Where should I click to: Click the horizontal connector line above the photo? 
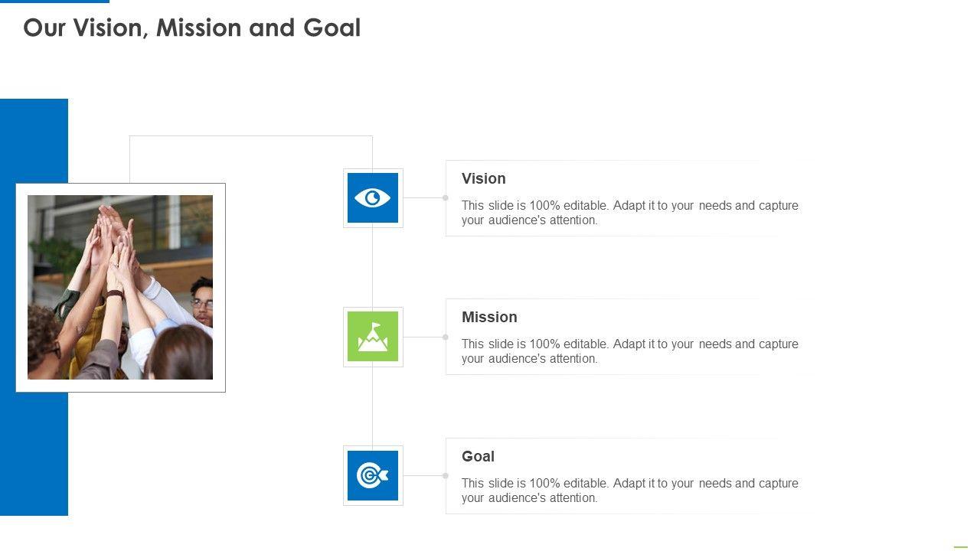pyautogui.click(x=251, y=136)
